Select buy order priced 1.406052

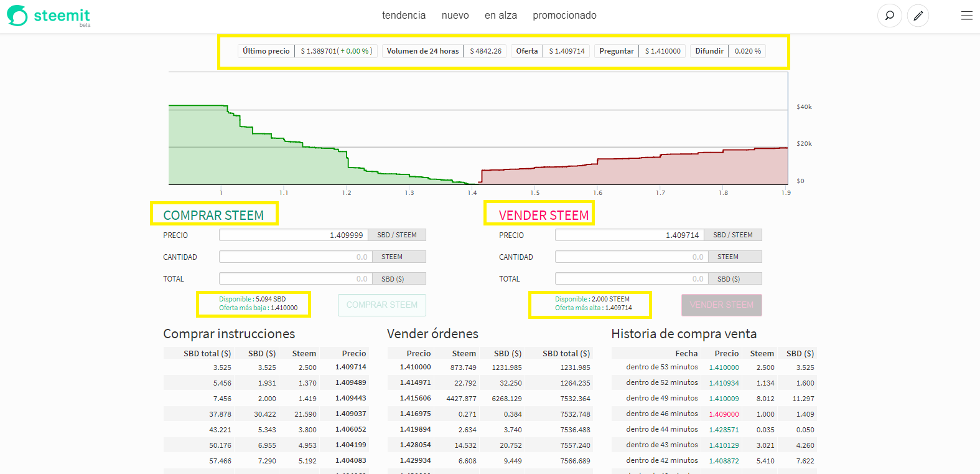[266, 430]
